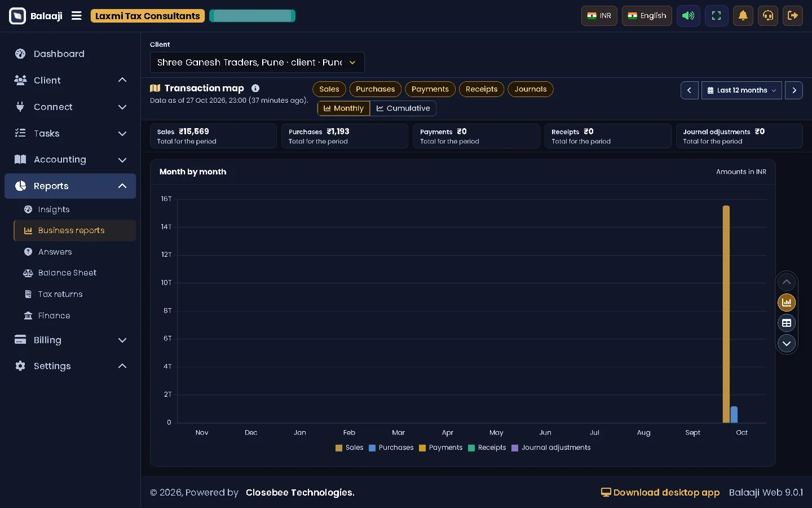Screen dimensions: 812x508
Task: Click the Sales legend color swatch
Action: tap(339, 448)
